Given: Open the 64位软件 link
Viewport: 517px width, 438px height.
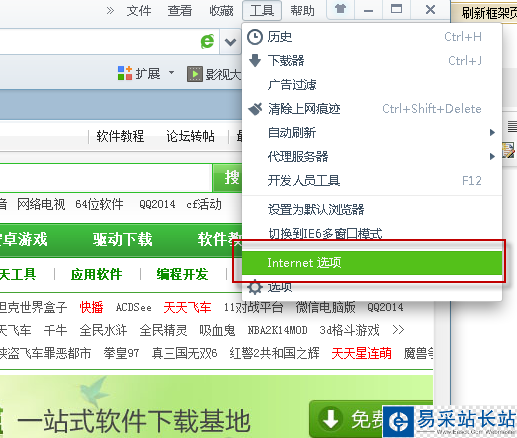Looking at the screenshot, I should pos(99,204).
